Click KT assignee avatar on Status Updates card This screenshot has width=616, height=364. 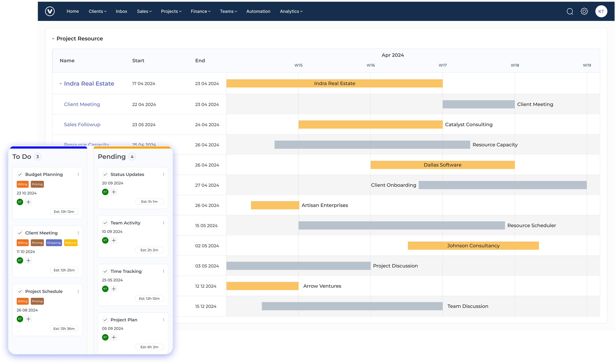(105, 192)
